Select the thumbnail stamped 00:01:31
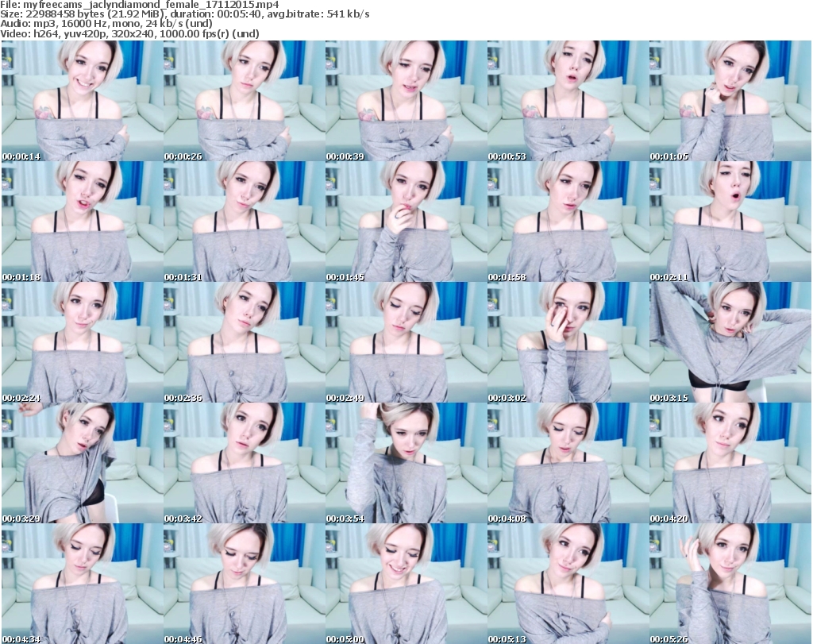The width and height of the screenshot is (813, 644). pyautogui.click(x=244, y=222)
